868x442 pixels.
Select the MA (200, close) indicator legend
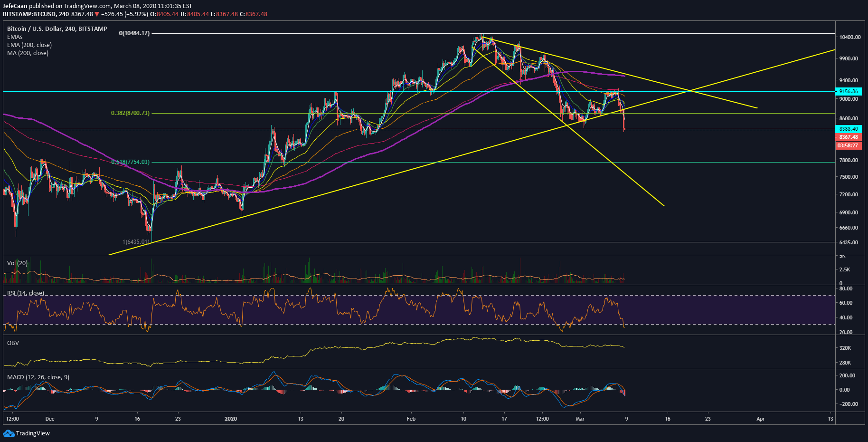point(28,53)
